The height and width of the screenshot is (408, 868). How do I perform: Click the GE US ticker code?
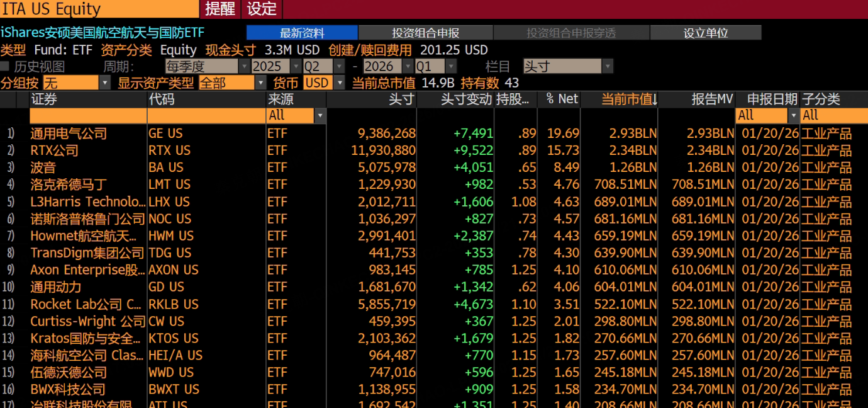click(x=165, y=133)
